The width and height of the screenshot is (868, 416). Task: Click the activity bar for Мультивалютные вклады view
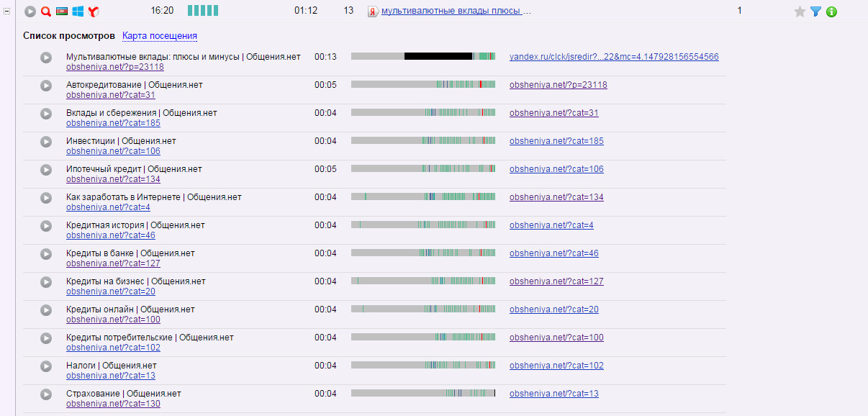[x=423, y=56]
